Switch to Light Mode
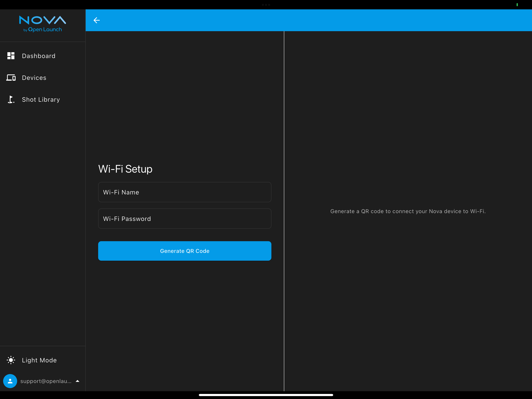This screenshot has height=399, width=532. pos(39,360)
